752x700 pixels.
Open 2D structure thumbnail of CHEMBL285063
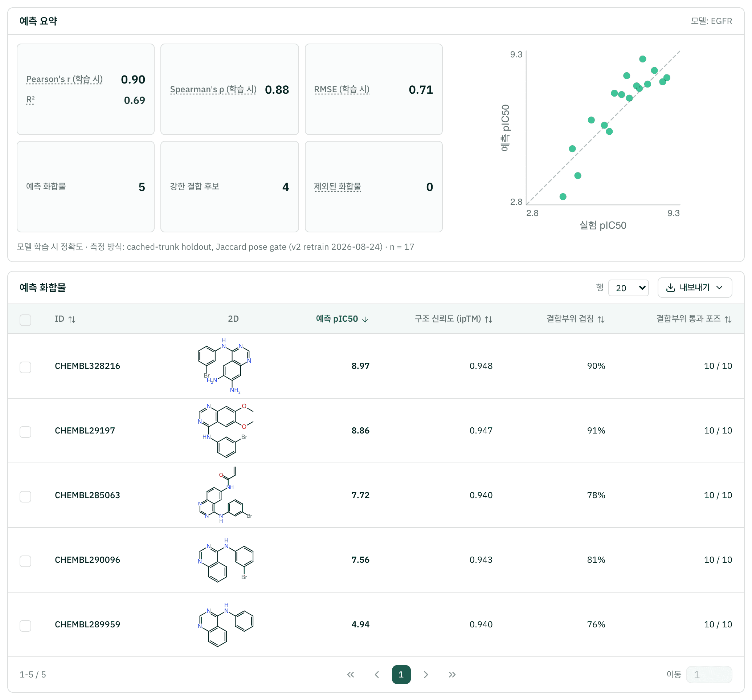click(225, 495)
